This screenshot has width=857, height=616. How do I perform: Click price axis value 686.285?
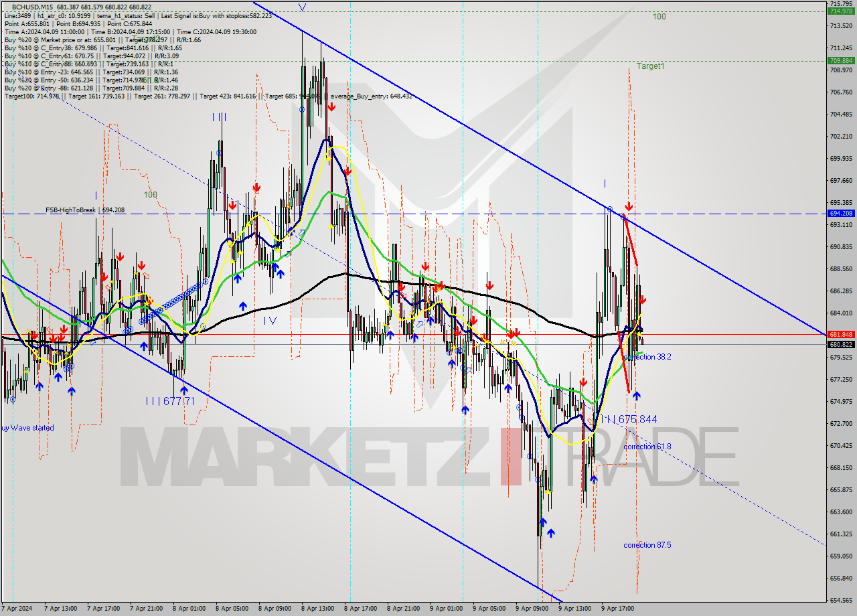pyautogui.click(x=841, y=291)
